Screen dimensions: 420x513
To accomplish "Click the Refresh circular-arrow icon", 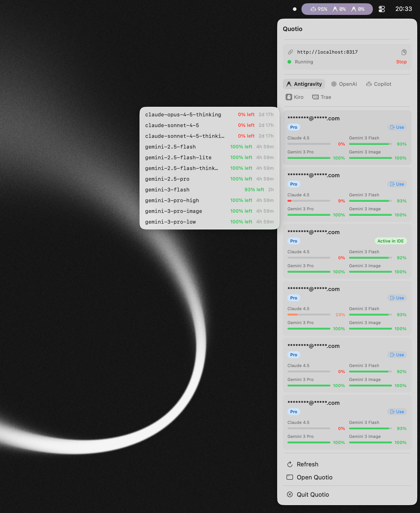I will [290, 464].
